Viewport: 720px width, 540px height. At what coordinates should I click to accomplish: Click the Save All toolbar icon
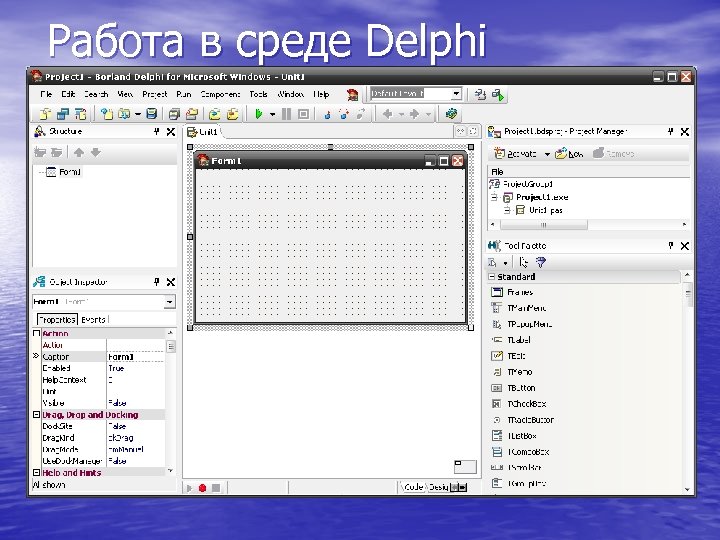[x=174, y=113]
